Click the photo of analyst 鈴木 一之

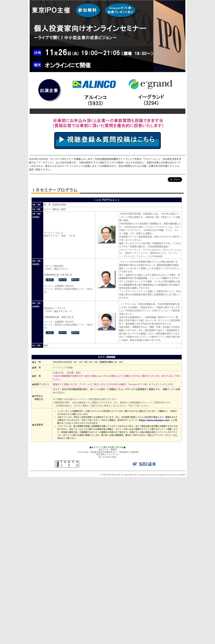(107, 235)
